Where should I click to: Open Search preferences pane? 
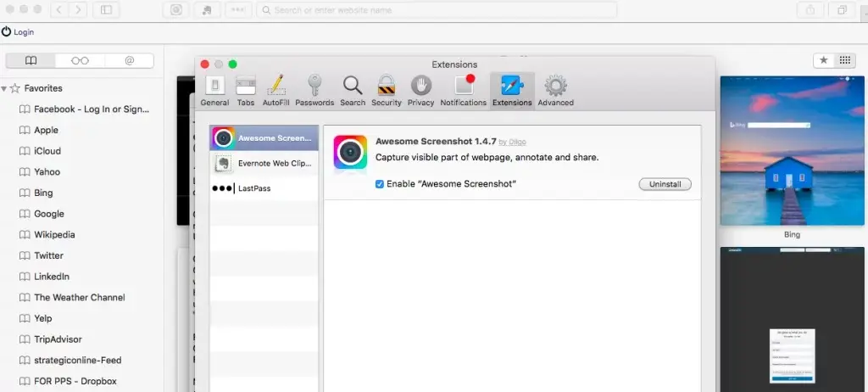point(353,91)
